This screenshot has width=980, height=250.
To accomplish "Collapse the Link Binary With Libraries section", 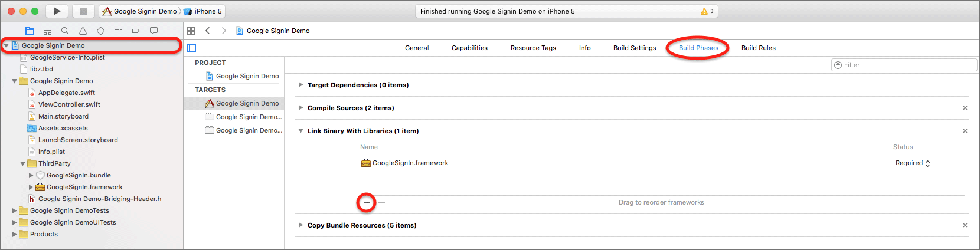I will tap(300, 131).
